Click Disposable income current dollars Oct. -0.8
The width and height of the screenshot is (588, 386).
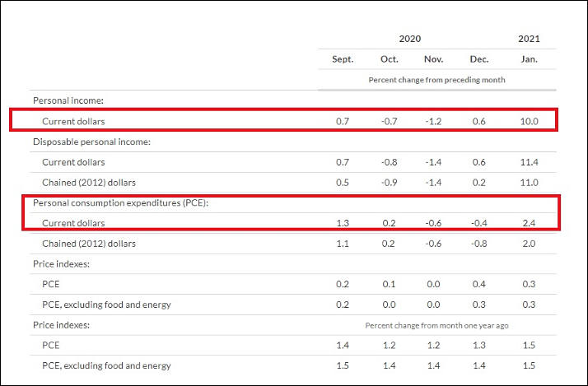click(389, 162)
